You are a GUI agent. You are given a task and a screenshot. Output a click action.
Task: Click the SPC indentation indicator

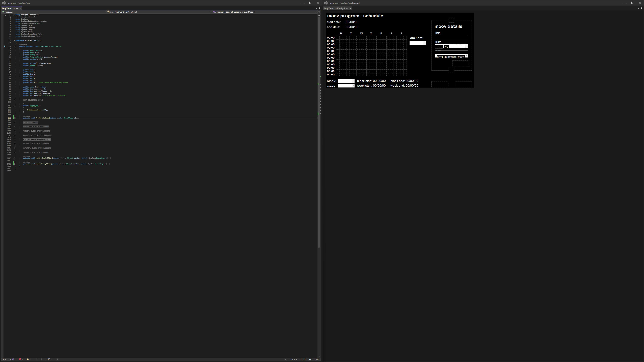click(x=310, y=359)
